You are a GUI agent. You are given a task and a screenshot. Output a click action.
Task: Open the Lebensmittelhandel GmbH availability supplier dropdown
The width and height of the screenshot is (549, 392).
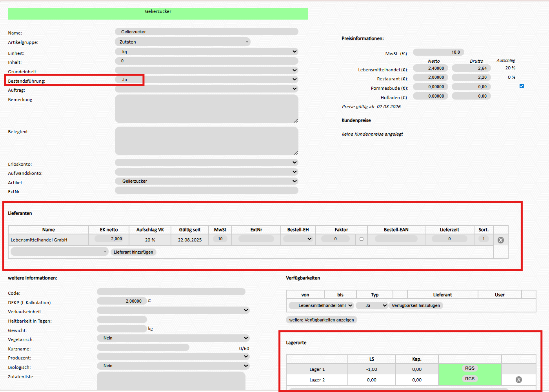[x=321, y=305]
